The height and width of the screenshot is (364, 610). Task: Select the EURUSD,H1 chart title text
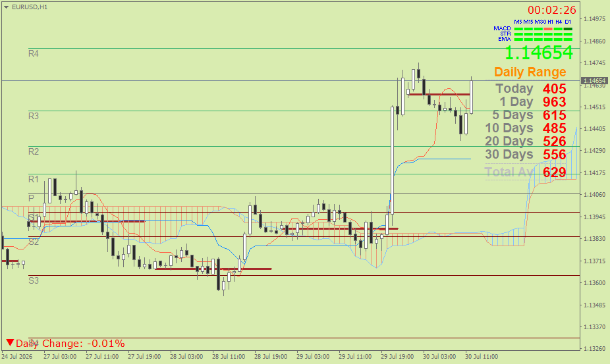tap(30, 7)
